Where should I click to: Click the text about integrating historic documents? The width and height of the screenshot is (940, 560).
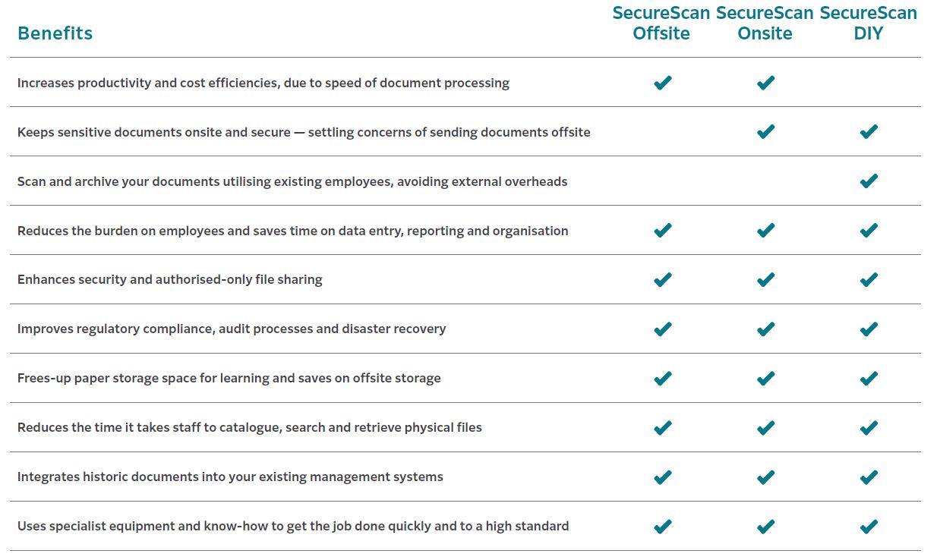click(x=230, y=477)
